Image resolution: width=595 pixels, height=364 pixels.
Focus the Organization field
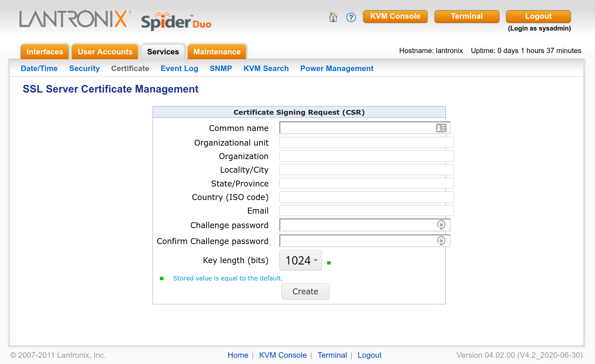[x=366, y=156]
